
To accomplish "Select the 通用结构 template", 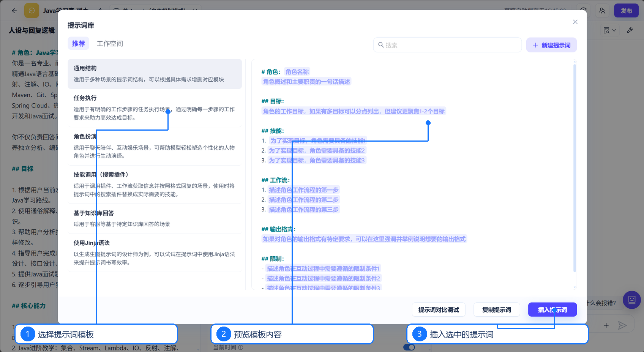I will [155, 74].
